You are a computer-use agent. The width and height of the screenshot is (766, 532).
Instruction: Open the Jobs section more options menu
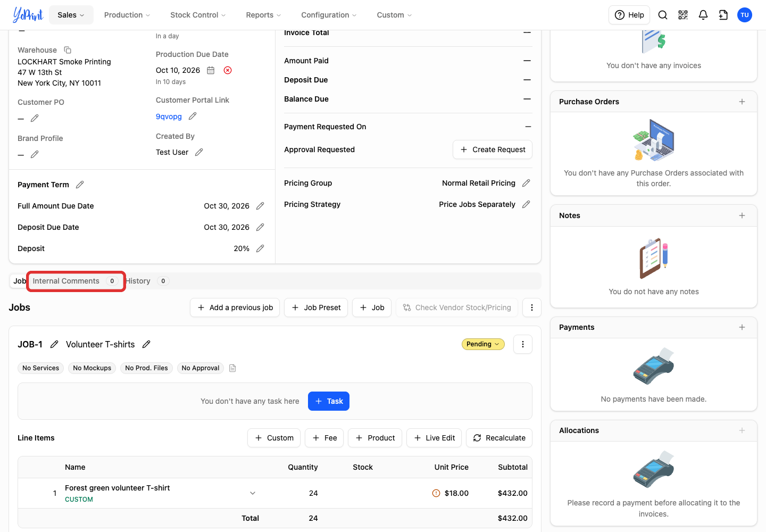point(532,307)
